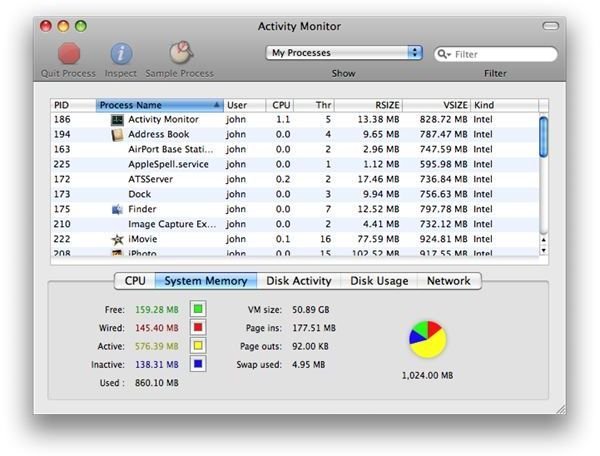Viewport: 600px width, 456px height.
Task: Open the Inspect info icon
Action: (x=121, y=54)
